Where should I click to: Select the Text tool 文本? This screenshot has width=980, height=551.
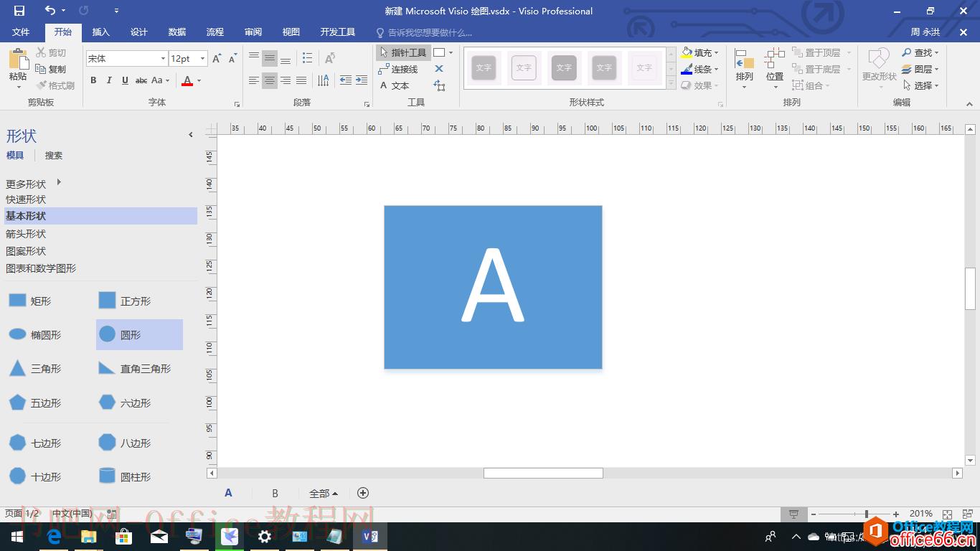coord(395,85)
